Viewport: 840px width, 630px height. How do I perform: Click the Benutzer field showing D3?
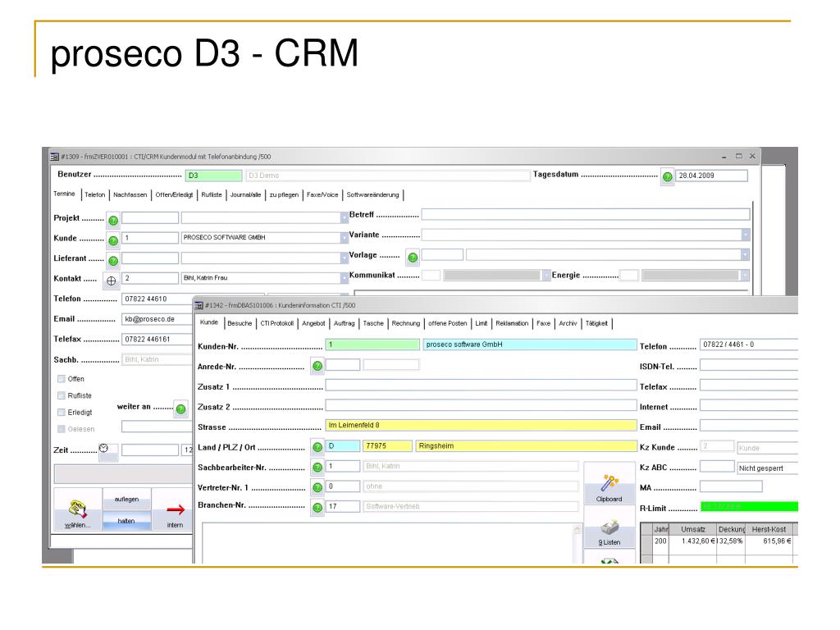coord(214,176)
